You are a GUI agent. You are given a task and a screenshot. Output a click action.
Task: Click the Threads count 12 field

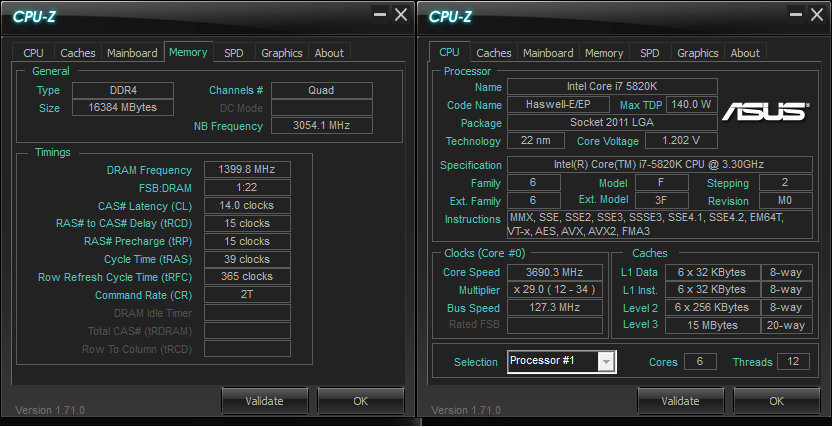point(793,361)
